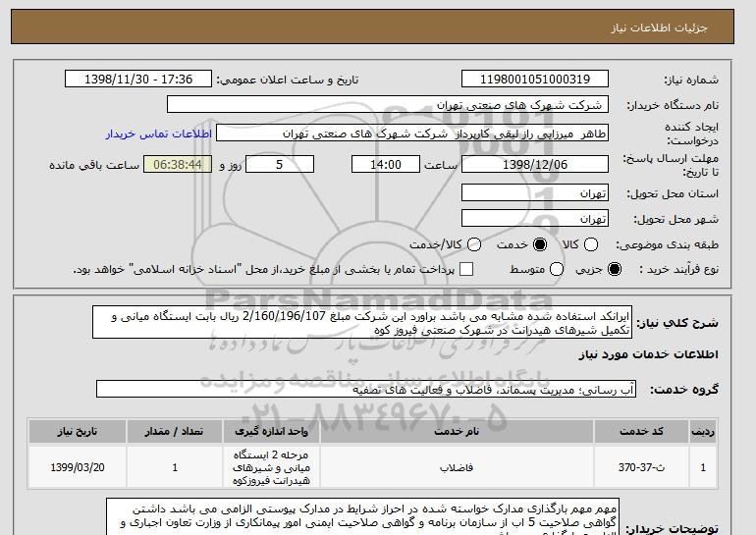Click the تعداد / مقدار column header
The image size is (756, 535).
175,431
